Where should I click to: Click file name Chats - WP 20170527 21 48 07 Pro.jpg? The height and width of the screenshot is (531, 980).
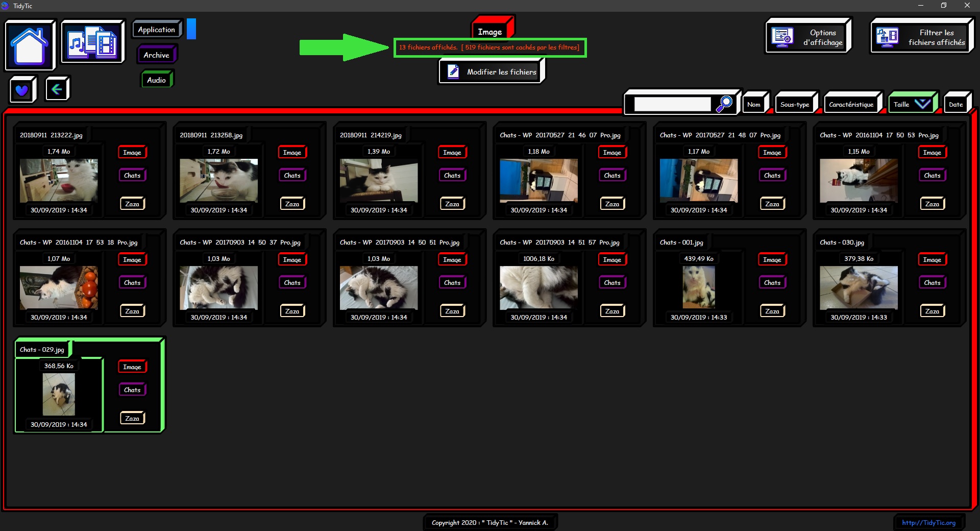coord(720,135)
